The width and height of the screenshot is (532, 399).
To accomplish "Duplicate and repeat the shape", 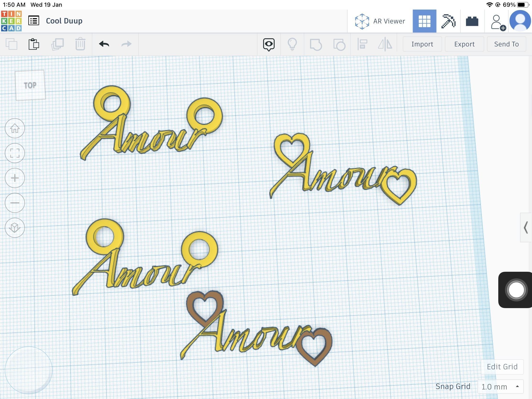I will [x=57, y=44].
